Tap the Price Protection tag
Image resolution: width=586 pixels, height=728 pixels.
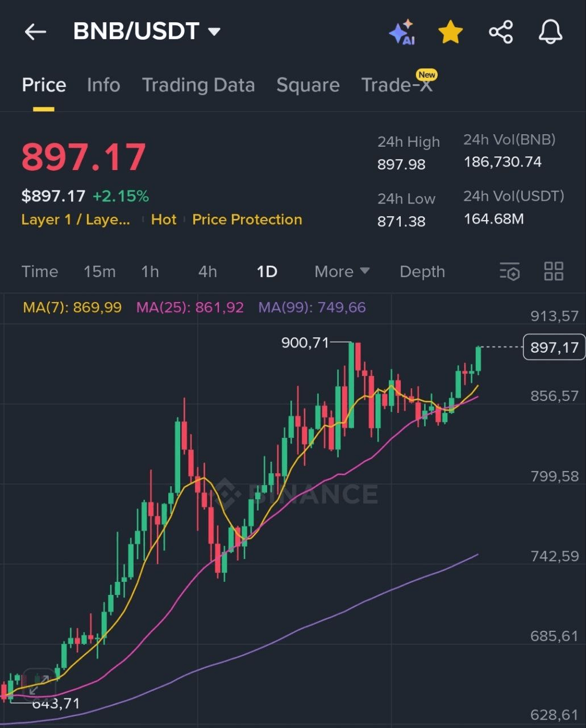point(247,220)
